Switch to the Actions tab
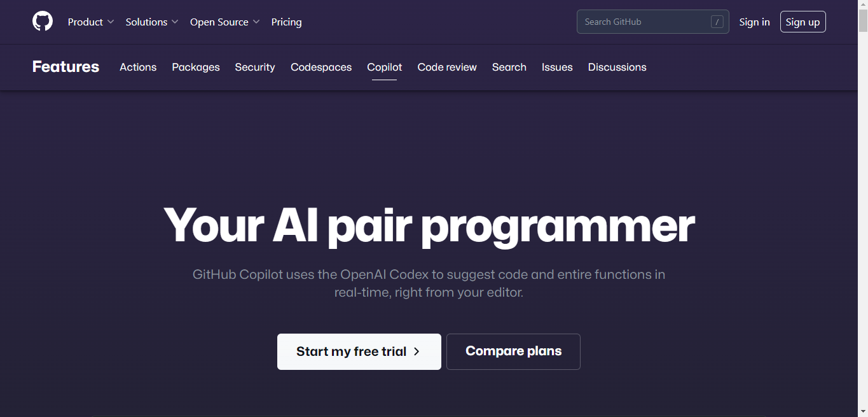Viewport: 868px width, 417px height. coord(138,67)
